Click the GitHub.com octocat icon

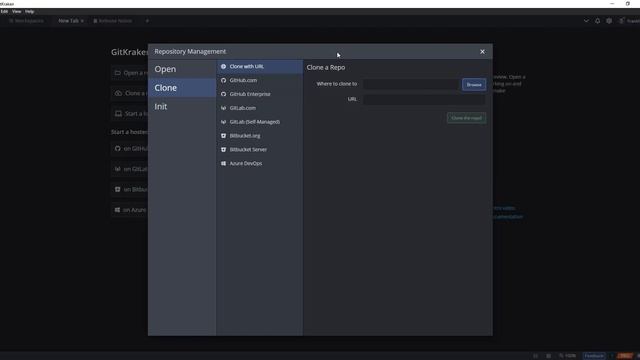coord(223,80)
